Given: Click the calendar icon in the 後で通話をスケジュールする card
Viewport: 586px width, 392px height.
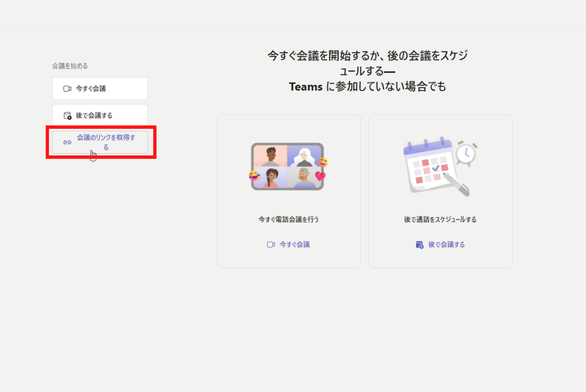Looking at the screenshot, I should tap(419, 245).
